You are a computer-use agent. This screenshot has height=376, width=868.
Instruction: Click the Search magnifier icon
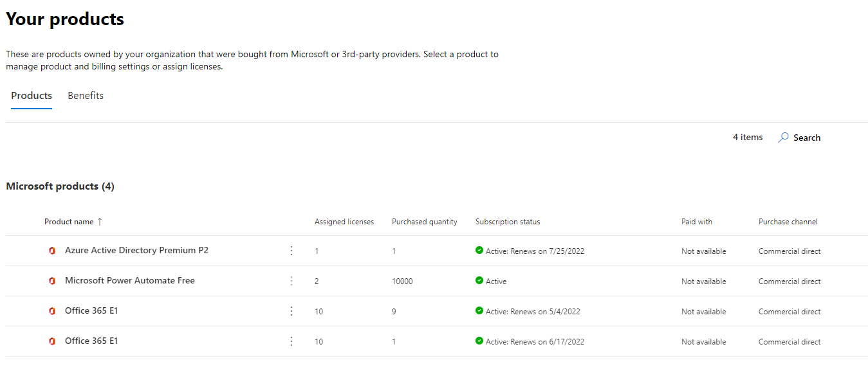point(782,137)
